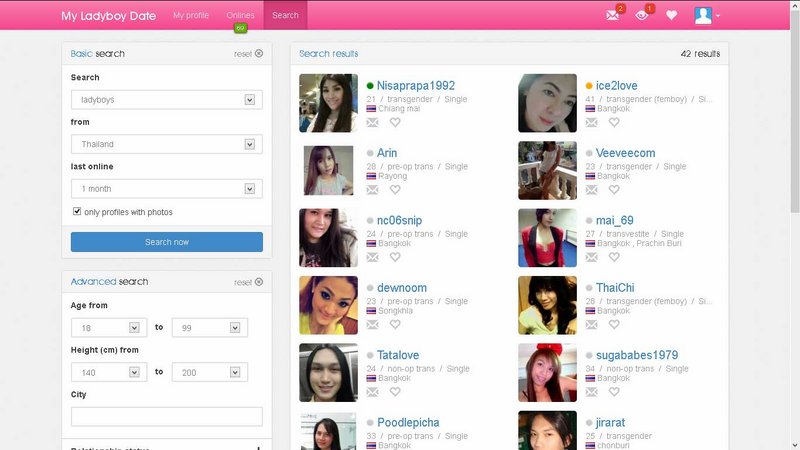Add Veeveecom to favorites with heart

[x=614, y=190]
